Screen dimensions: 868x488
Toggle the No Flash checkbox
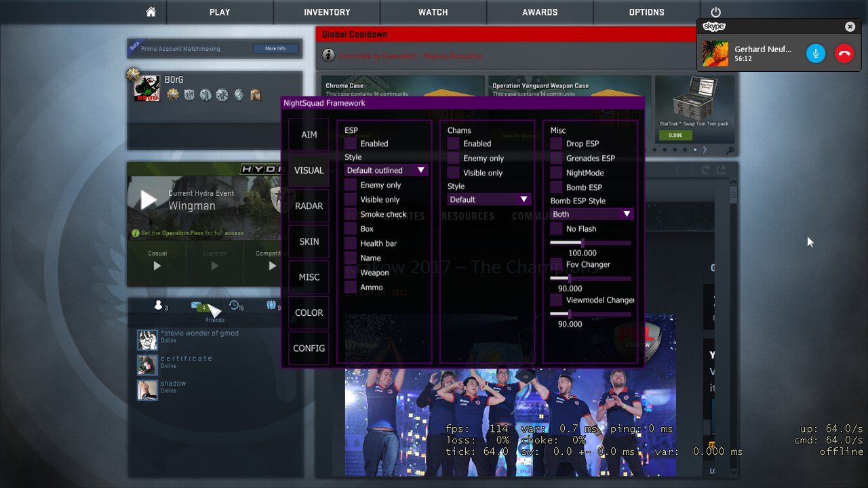[x=556, y=229]
